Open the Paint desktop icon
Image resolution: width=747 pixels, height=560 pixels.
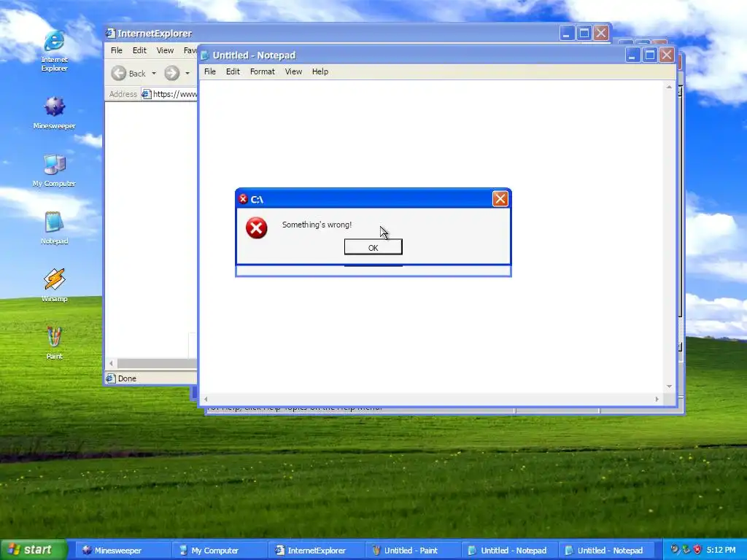click(54, 343)
